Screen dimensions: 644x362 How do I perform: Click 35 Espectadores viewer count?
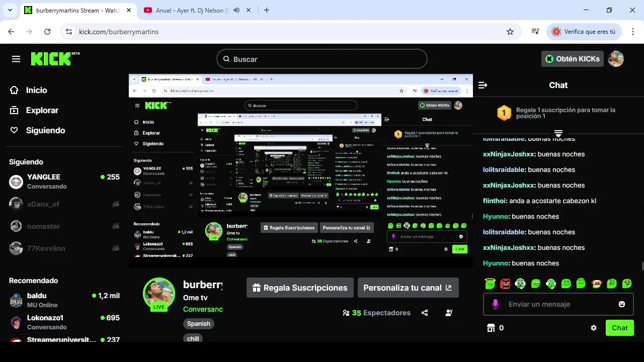pyautogui.click(x=376, y=313)
